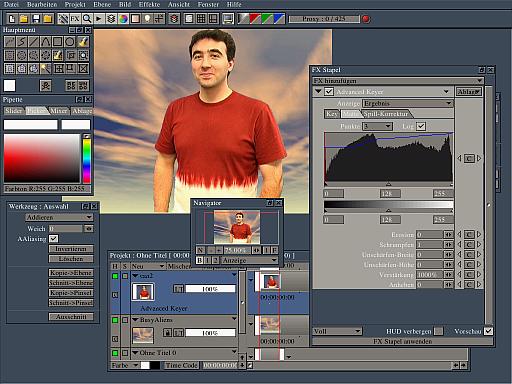Image resolution: width=512 pixels, height=384 pixels.
Task: Switch to the Spill-Korrektur tab
Action: point(386,114)
